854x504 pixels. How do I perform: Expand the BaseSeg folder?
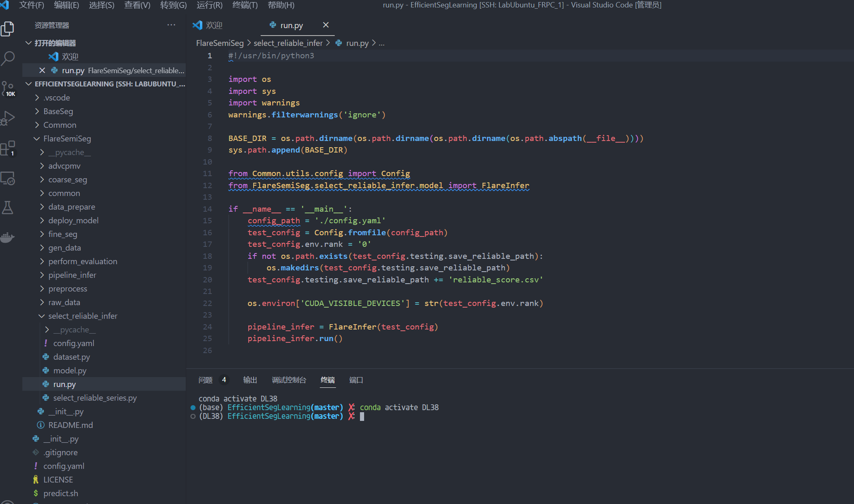(x=58, y=111)
